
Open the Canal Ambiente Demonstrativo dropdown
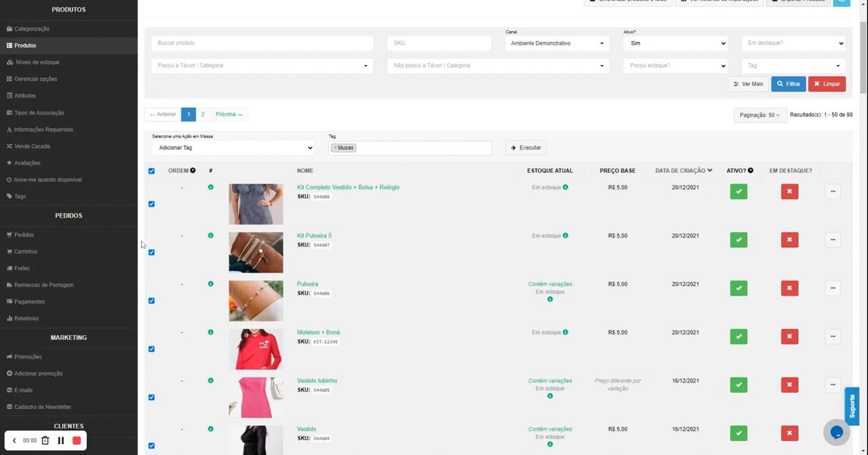[556, 43]
